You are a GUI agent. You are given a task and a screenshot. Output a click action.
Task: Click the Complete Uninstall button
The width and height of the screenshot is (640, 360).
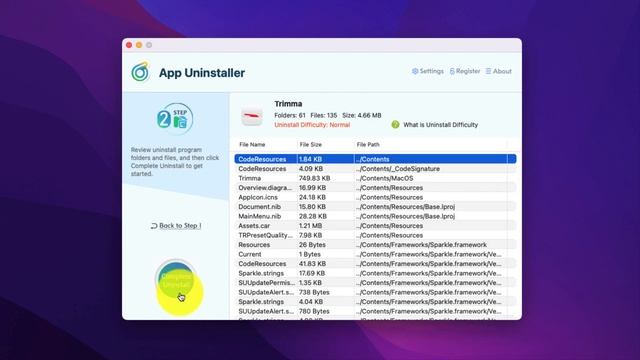[x=176, y=280]
